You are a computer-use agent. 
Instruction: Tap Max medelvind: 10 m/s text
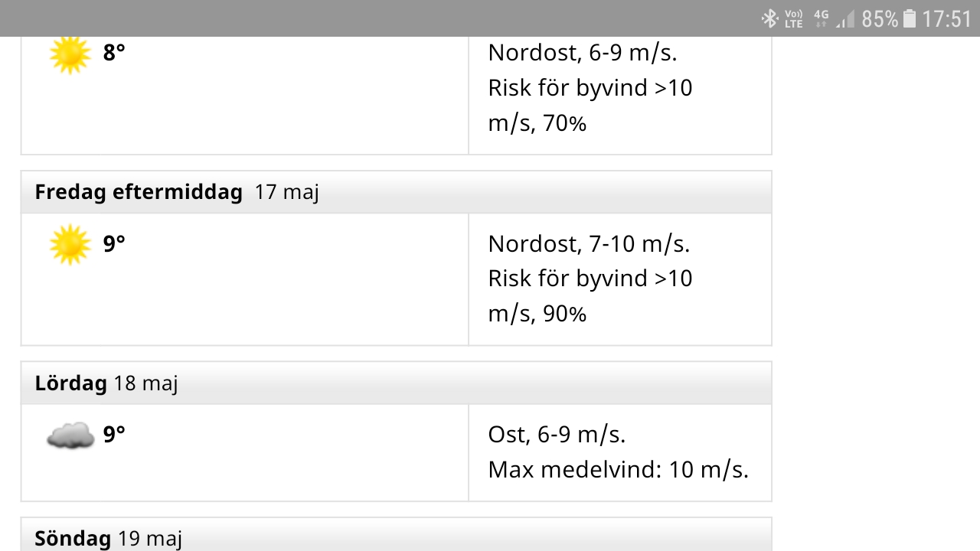[x=618, y=469]
